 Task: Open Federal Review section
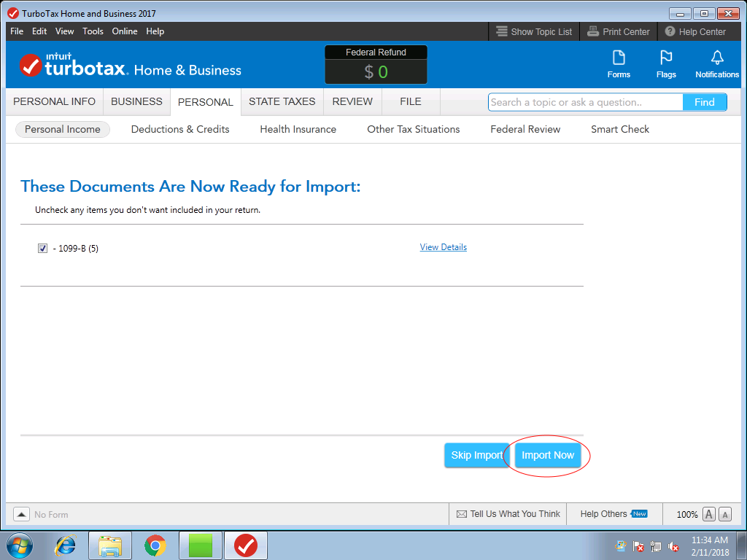525,130
